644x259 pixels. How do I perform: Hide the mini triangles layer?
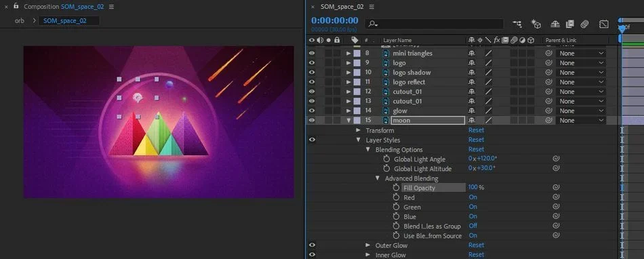(312, 54)
